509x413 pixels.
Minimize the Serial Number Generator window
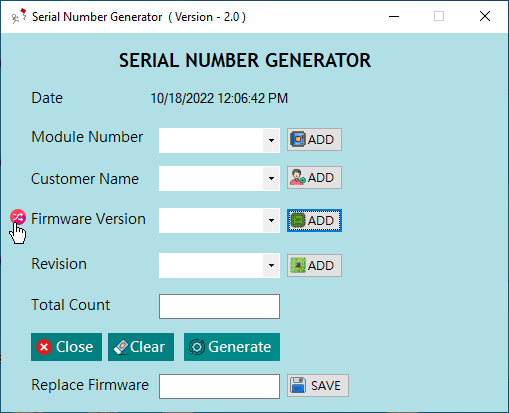point(394,16)
